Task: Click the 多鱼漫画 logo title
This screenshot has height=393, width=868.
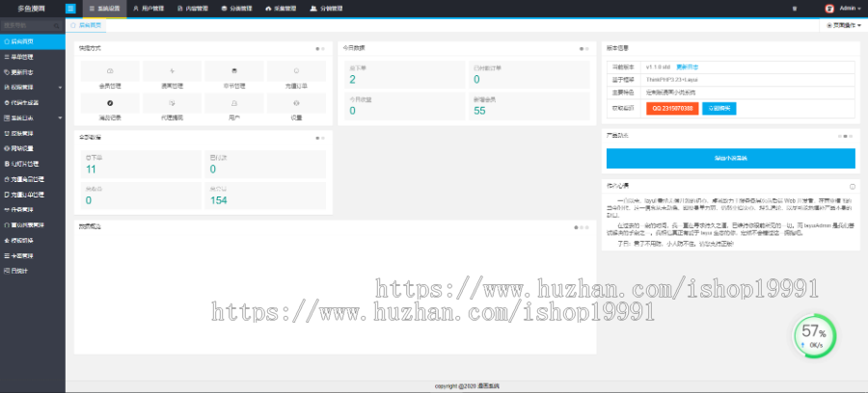Action: click(32, 9)
